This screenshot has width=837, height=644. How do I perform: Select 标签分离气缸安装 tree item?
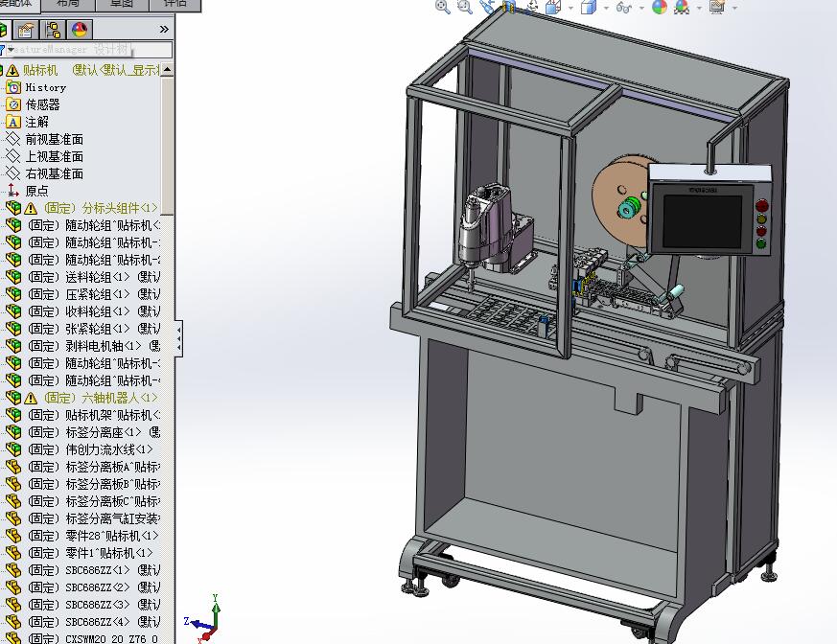point(93,518)
